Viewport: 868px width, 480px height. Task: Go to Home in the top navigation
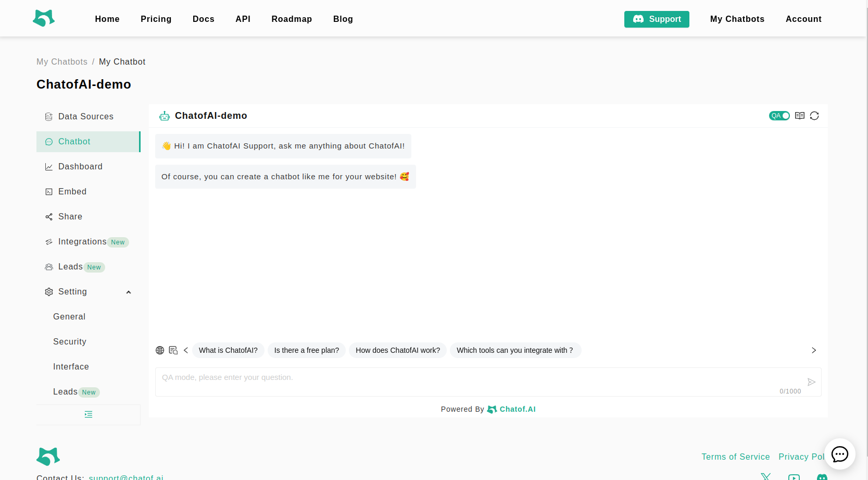107,19
